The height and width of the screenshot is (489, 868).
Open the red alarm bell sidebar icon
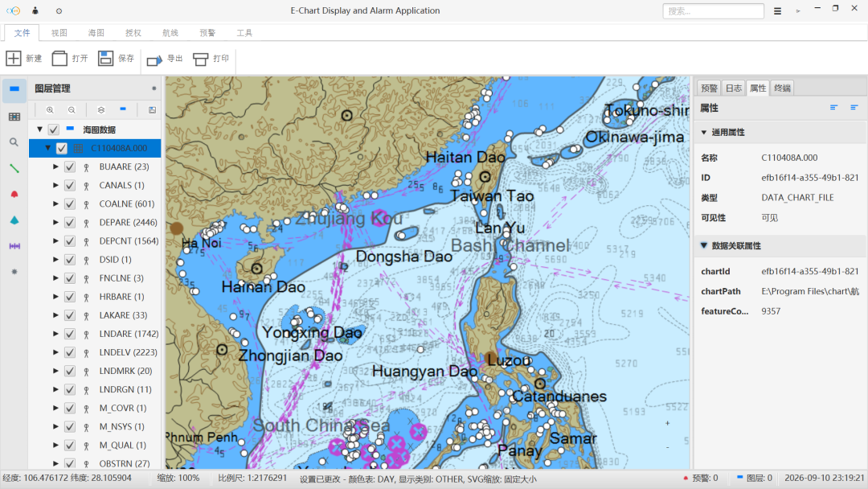click(x=14, y=195)
